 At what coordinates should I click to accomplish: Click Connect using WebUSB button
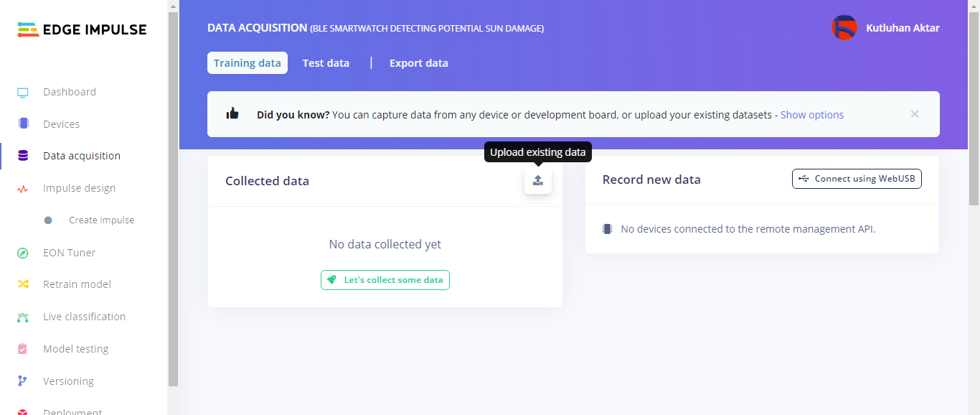point(857,179)
